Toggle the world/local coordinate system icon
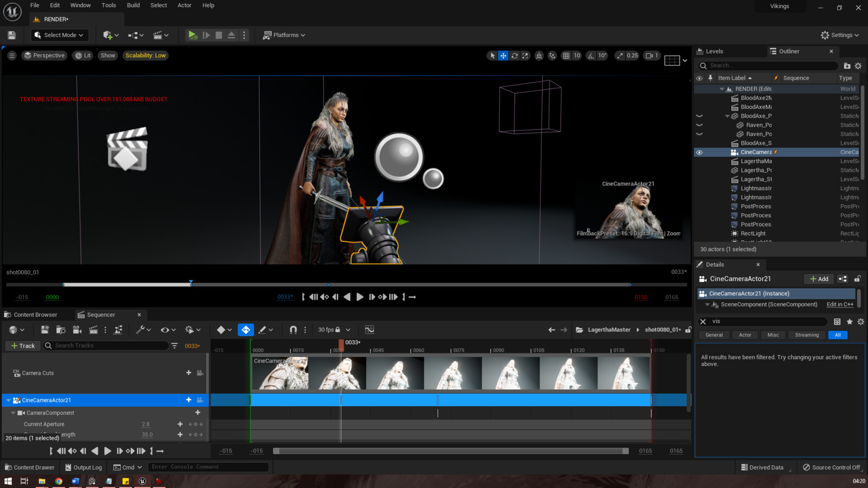The width and height of the screenshot is (868, 488). click(x=539, y=55)
